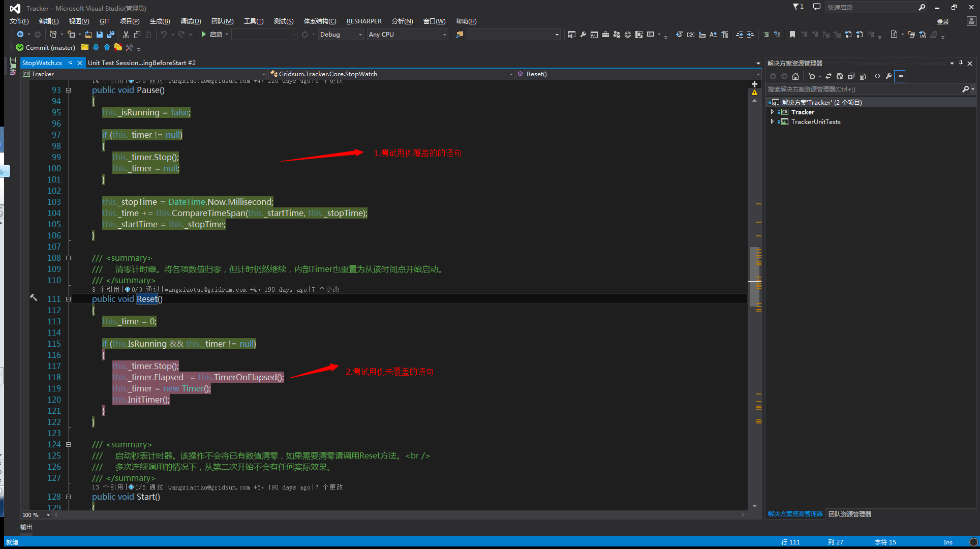Click View Code icon in Solution Explorer

[877, 76]
